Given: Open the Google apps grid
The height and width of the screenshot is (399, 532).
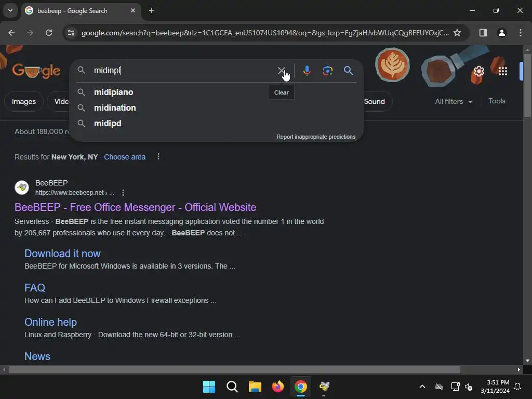Looking at the screenshot, I should 503,71.
